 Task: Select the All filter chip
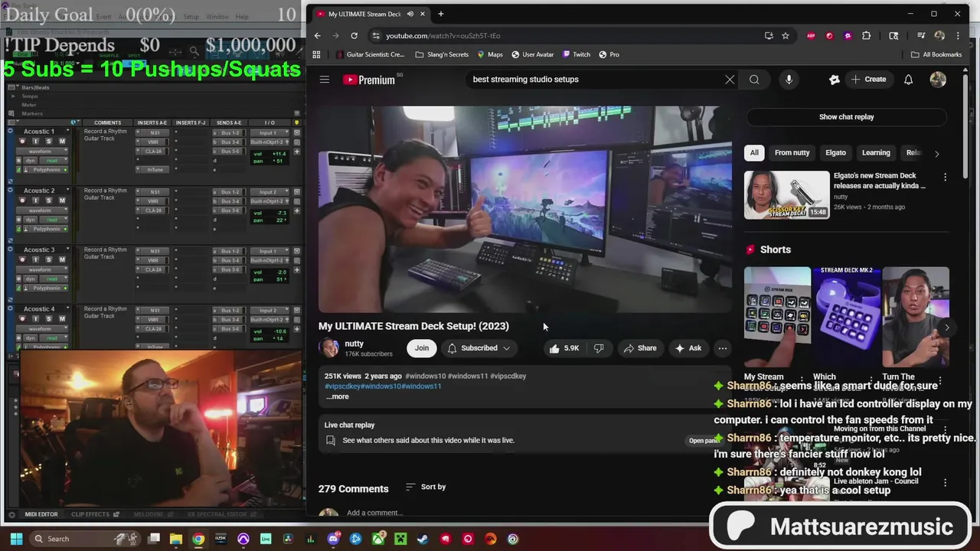pos(754,153)
